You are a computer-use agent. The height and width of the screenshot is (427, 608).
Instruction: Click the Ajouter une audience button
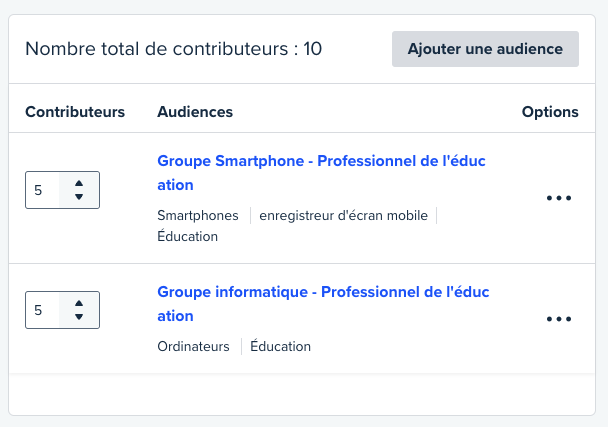click(x=485, y=49)
